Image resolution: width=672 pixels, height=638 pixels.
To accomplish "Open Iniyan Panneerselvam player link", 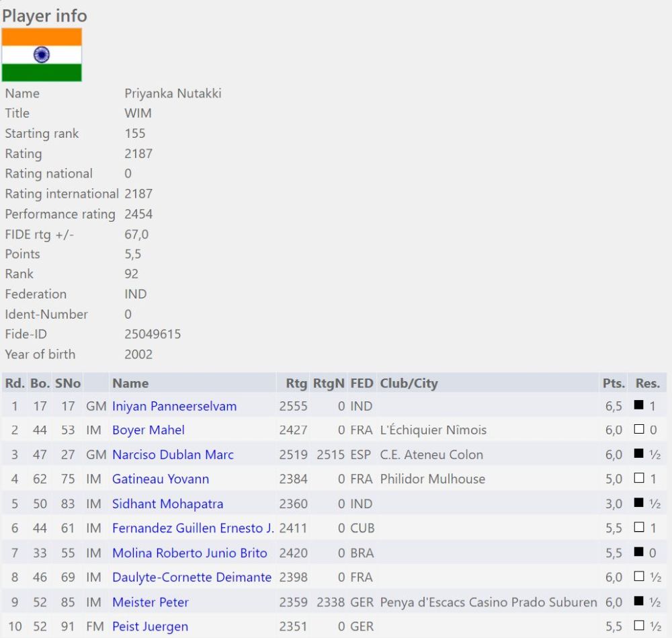I will click(x=174, y=407).
